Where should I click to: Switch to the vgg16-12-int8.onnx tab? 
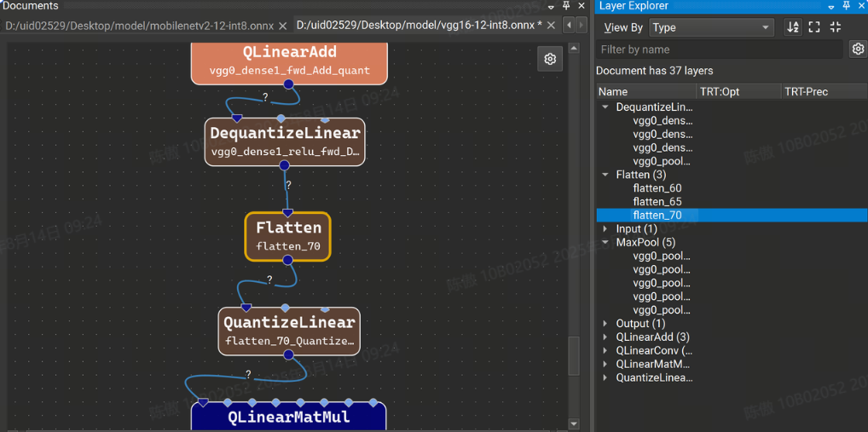click(x=419, y=26)
